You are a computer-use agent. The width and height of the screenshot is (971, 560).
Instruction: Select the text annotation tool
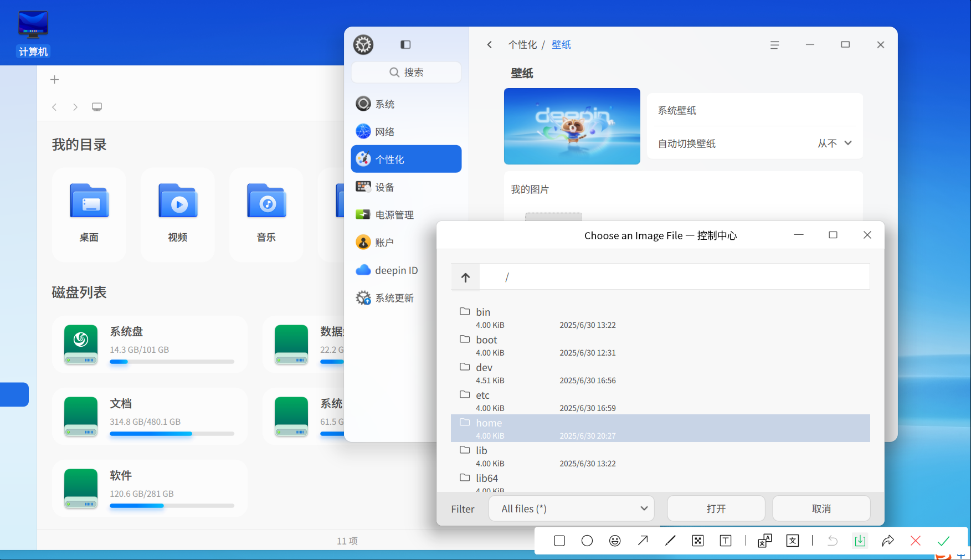point(726,541)
